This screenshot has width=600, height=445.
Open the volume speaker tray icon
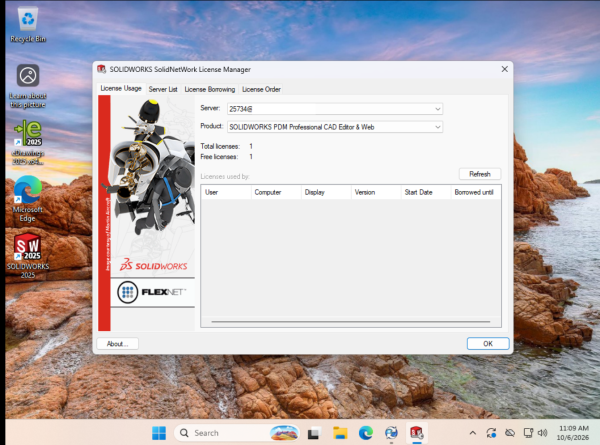pos(542,433)
